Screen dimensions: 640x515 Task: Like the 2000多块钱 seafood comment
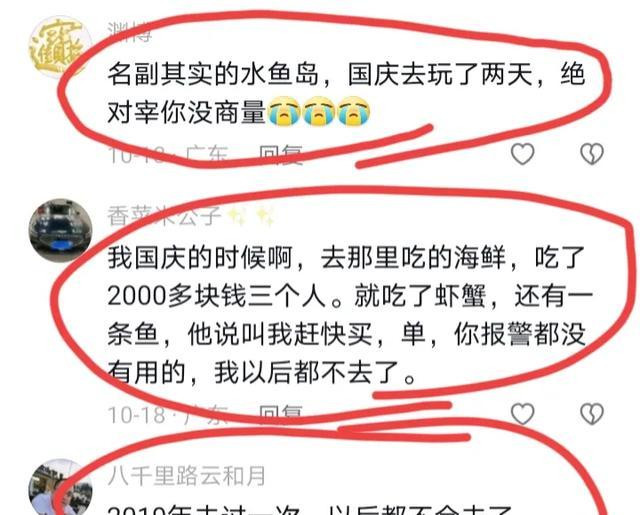coord(523,414)
